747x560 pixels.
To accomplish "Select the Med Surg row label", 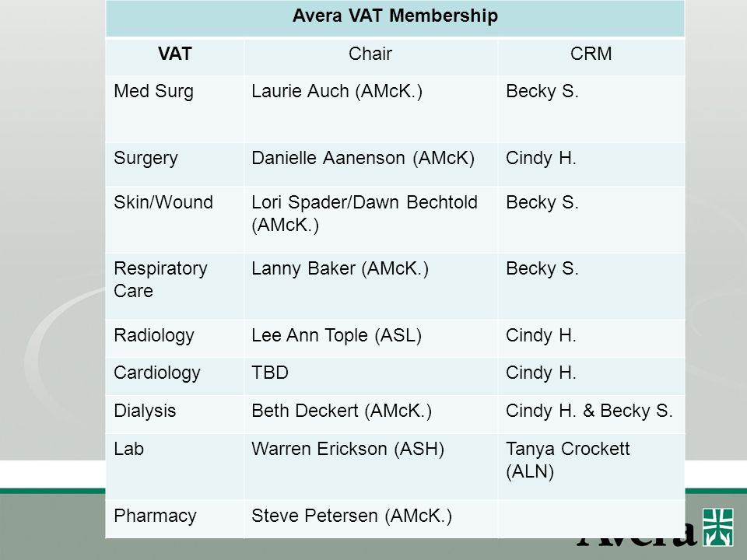I will coord(153,91).
